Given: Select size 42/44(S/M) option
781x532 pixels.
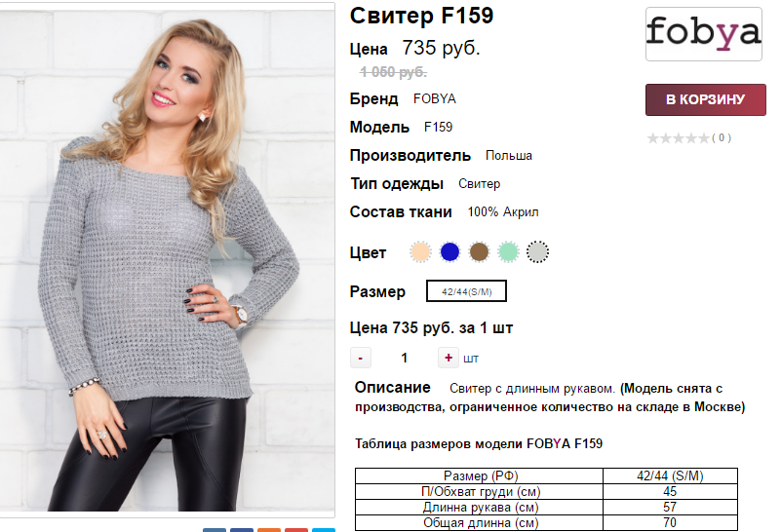Looking at the screenshot, I should [466, 291].
